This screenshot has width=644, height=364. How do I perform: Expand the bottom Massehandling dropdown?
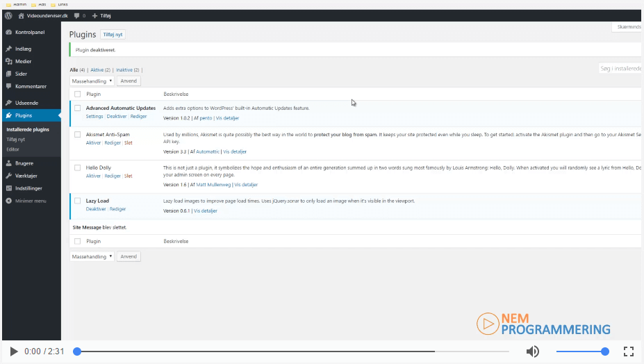pyautogui.click(x=92, y=256)
